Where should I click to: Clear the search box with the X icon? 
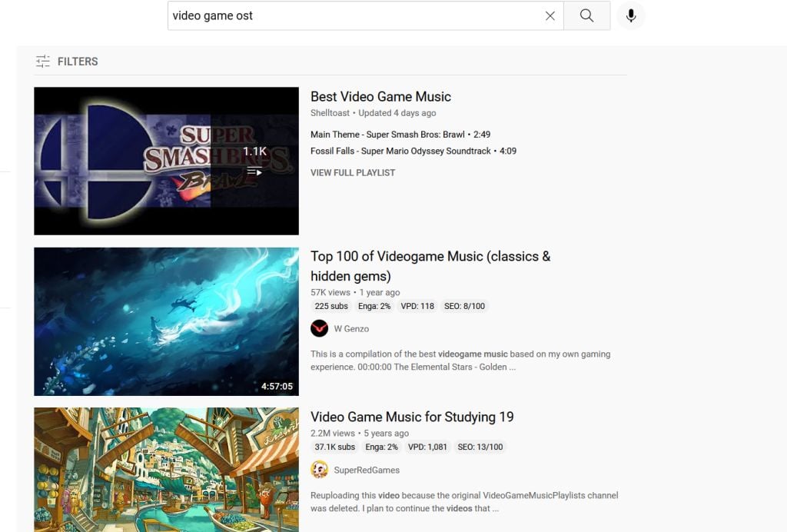(550, 16)
